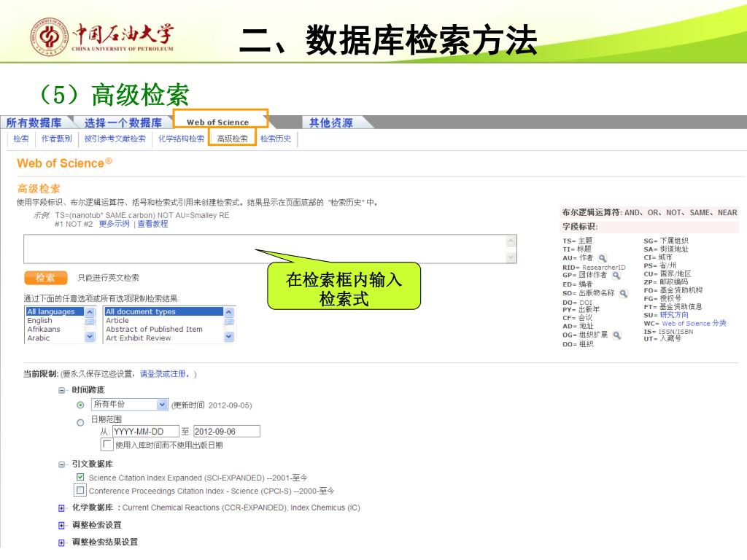747x560 pixels.
Task: Collapse the 引文数据库 section
Action: tap(61, 464)
